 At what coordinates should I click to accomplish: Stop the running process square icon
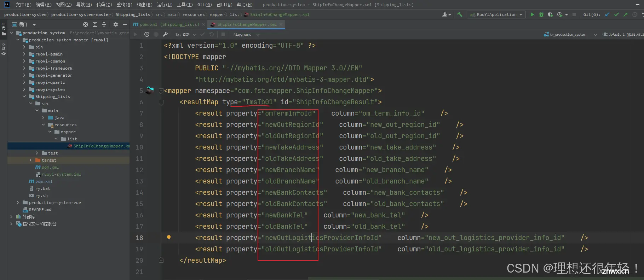tap(574, 14)
